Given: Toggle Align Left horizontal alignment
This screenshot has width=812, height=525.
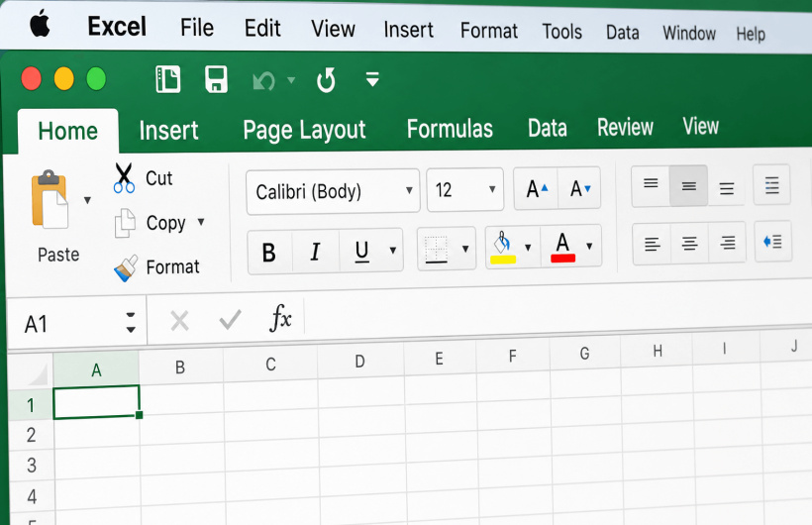Looking at the screenshot, I should coord(652,243).
